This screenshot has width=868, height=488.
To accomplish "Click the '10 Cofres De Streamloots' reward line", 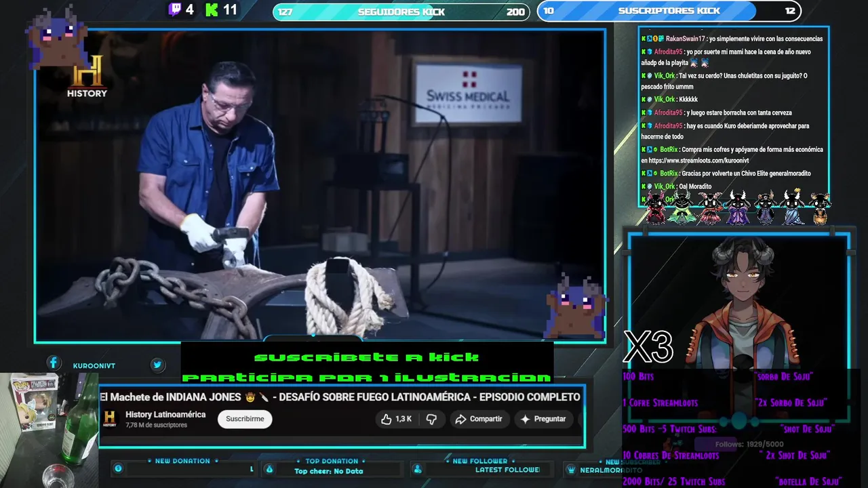I will (671, 455).
